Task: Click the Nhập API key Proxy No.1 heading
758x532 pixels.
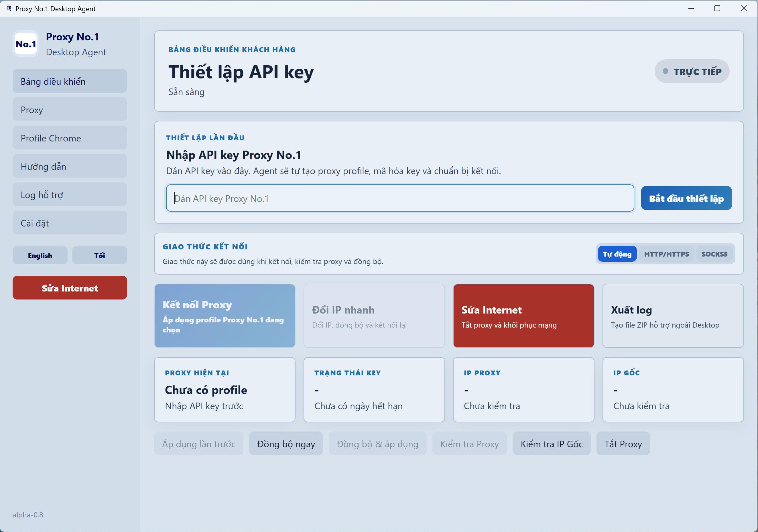Action: 234,155
